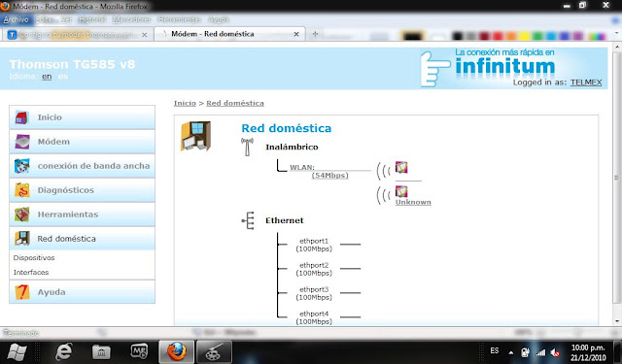Click the snipping tool taskbar icon
The width and height of the screenshot is (622, 364).
214,351
